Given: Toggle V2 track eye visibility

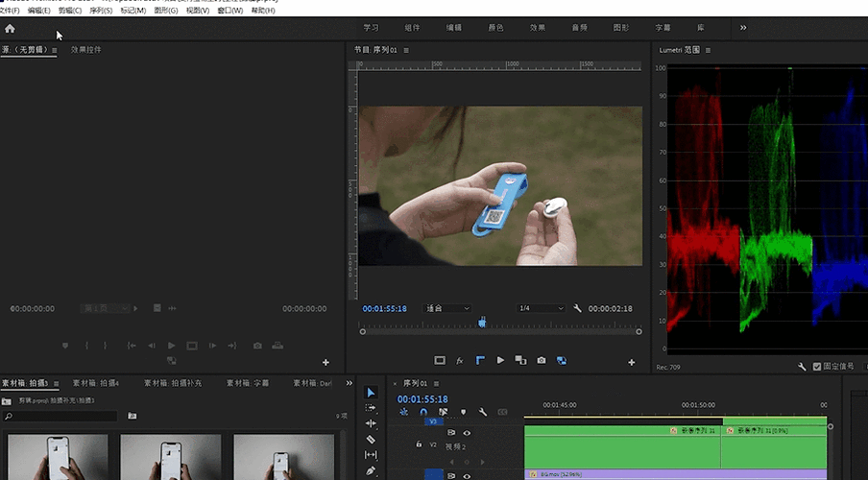Looking at the screenshot, I should (x=467, y=433).
